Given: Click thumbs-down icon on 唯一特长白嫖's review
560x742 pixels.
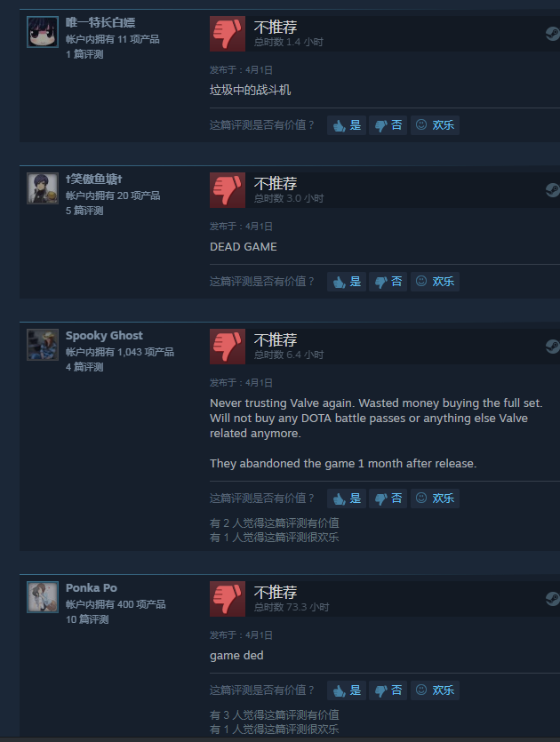Looking at the screenshot, I should [228, 34].
